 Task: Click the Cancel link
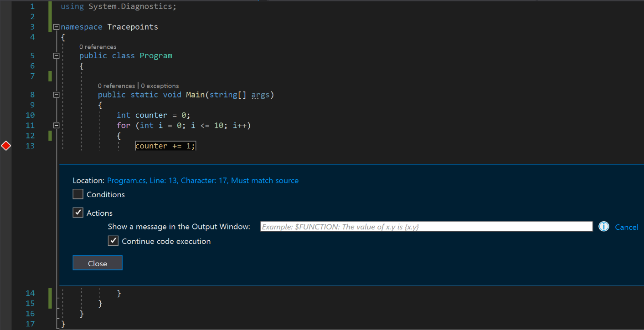(x=627, y=227)
